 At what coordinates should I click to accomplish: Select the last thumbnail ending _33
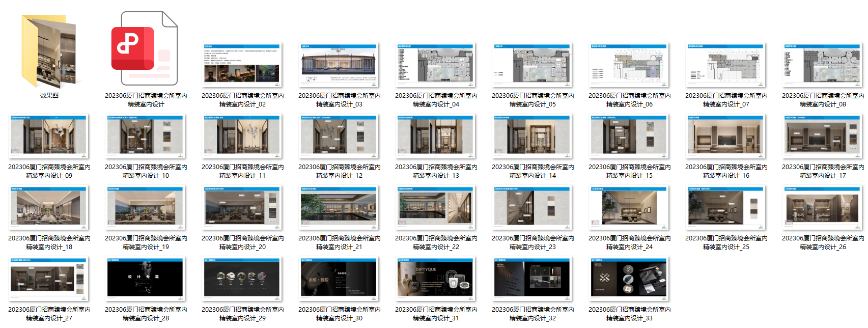click(x=629, y=279)
